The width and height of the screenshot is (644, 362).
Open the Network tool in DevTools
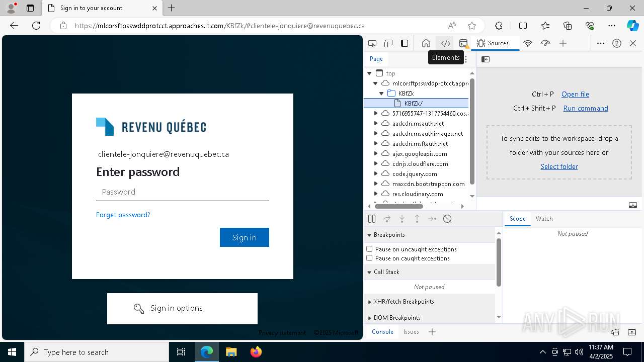(528, 43)
